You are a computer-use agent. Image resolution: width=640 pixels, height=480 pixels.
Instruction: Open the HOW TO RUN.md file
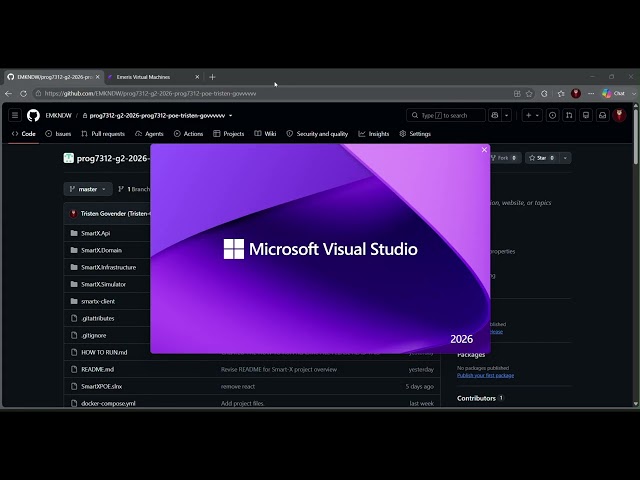[104, 352]
